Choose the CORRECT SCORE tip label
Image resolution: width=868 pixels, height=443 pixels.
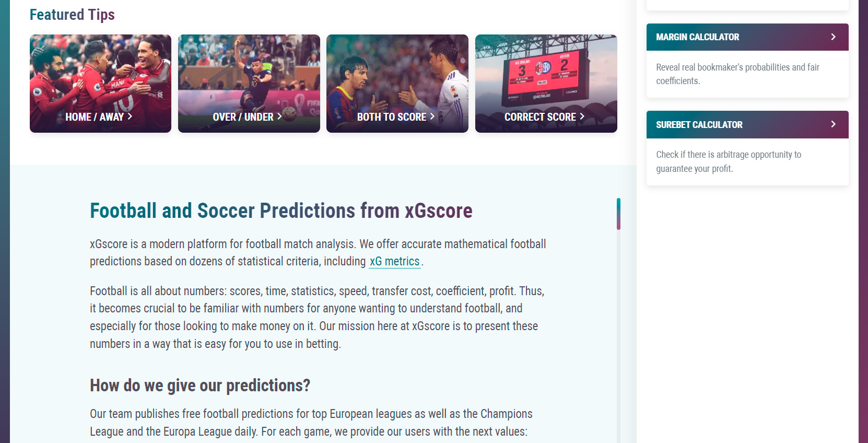click(x=540, y=117)
